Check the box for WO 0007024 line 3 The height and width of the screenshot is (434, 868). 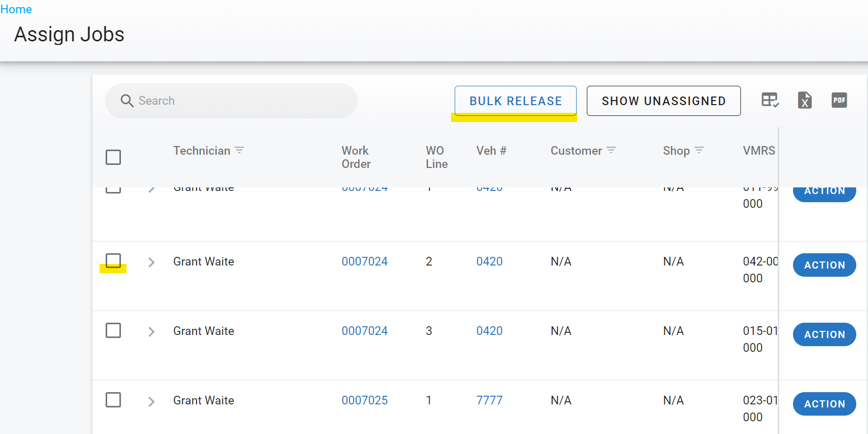113,330
